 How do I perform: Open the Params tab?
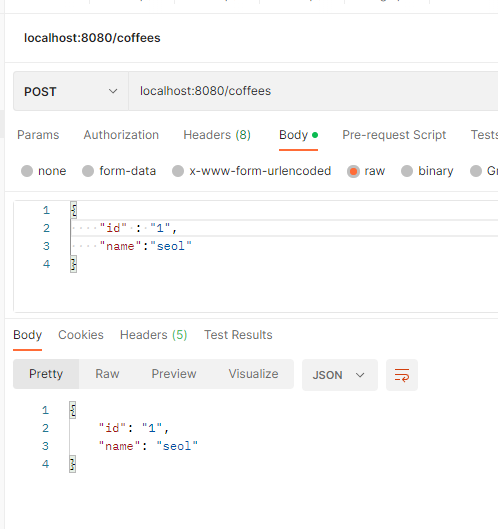coord(38,135)
